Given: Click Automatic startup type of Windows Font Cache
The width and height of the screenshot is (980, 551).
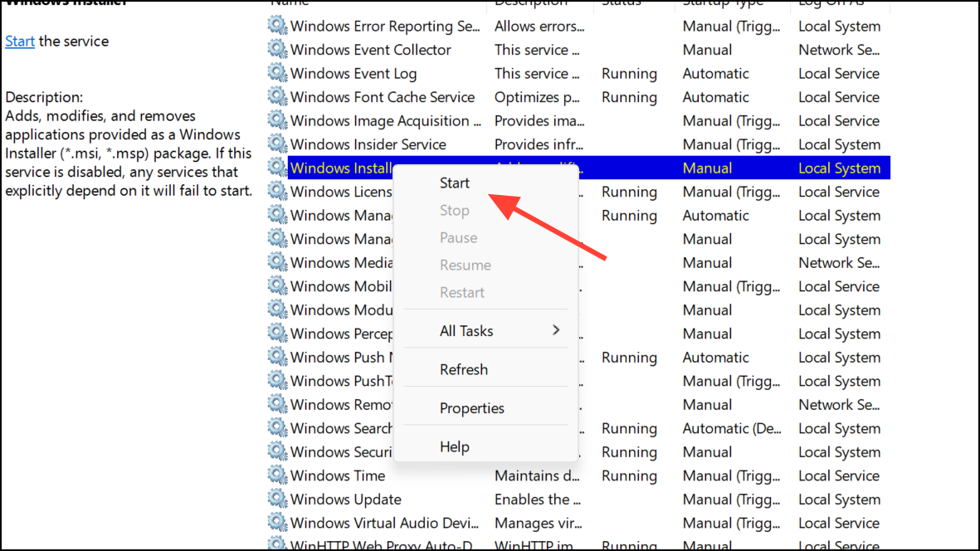Looking at the screenshot, I should click(x=715, y=97).
